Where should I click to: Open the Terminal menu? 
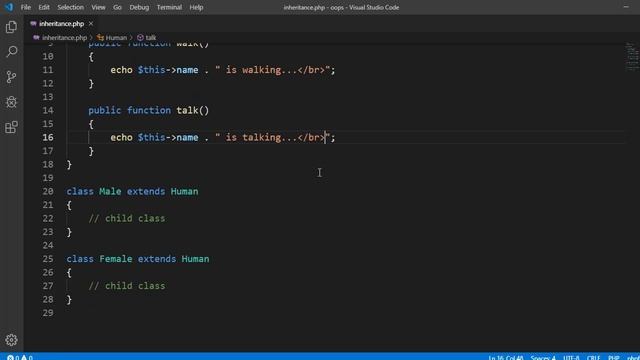pyautogui.click(x=169, y=7)
